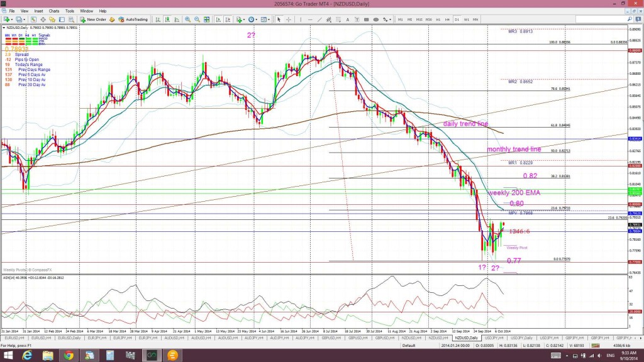
Task: Open the Windows Start button
Action: click(8, 356)
